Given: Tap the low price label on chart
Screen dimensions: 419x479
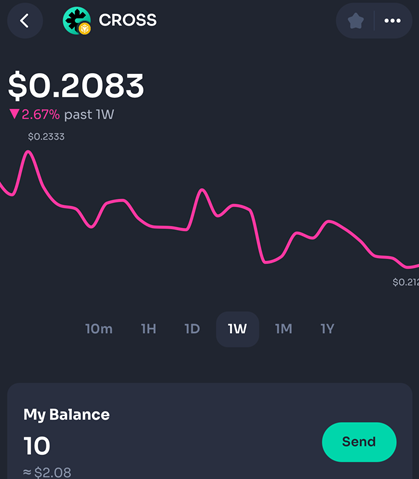Looking at the screenshot, I should [406, 282].
